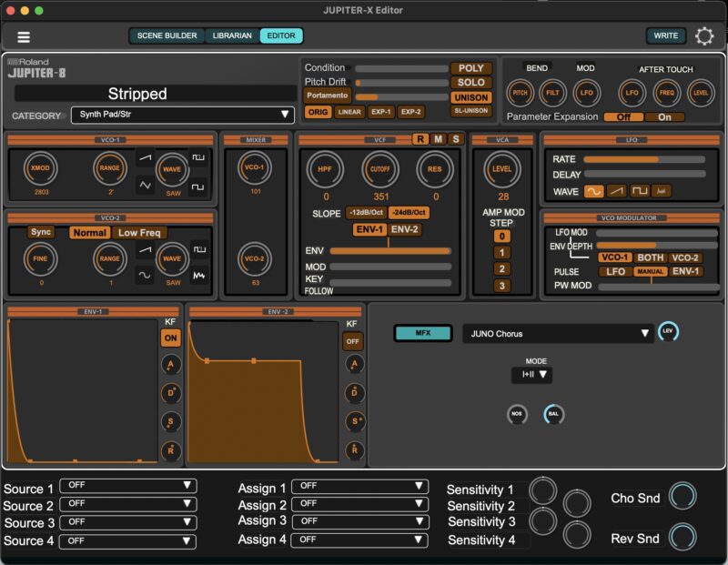Click the MFX LEV knob
728x565 pixels.
[668, 331]
